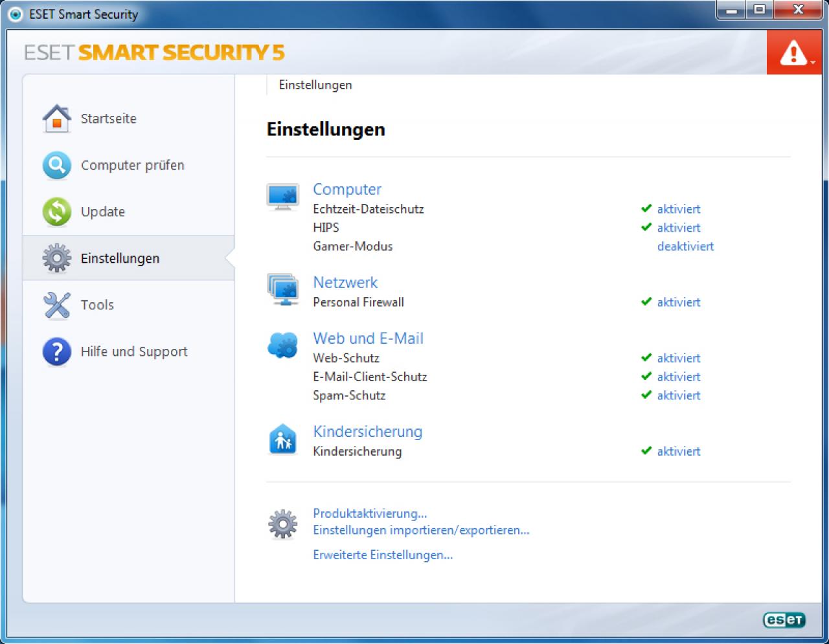Click the green checkmark beside HIPS
Screen dimensions: 829x644
646,227
